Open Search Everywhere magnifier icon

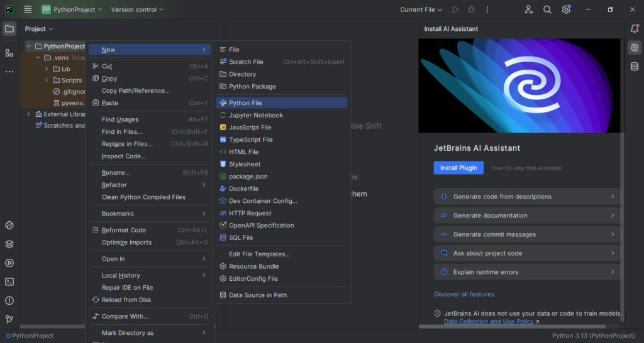click(548, 9)
